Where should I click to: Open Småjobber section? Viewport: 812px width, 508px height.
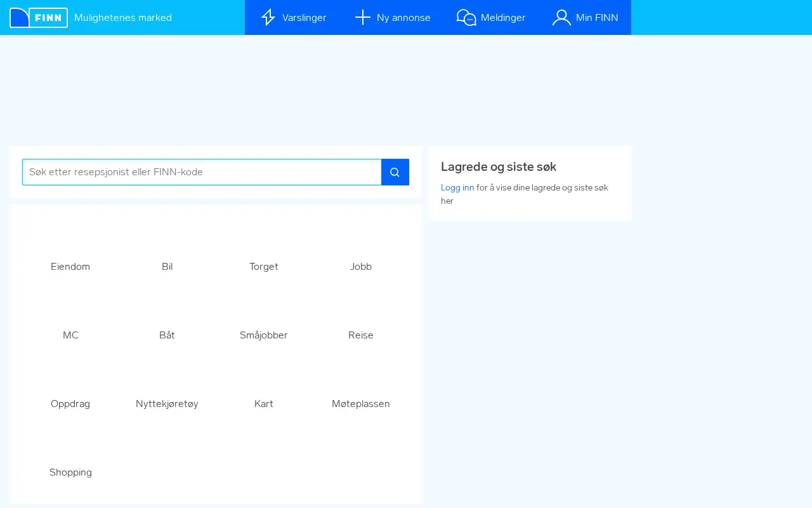coord(264,335)
